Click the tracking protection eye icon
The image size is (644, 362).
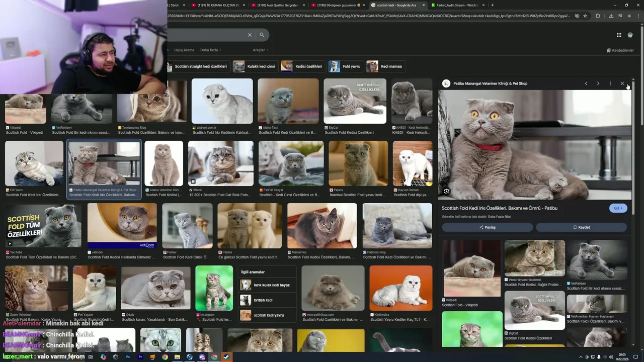click(577, 16)
